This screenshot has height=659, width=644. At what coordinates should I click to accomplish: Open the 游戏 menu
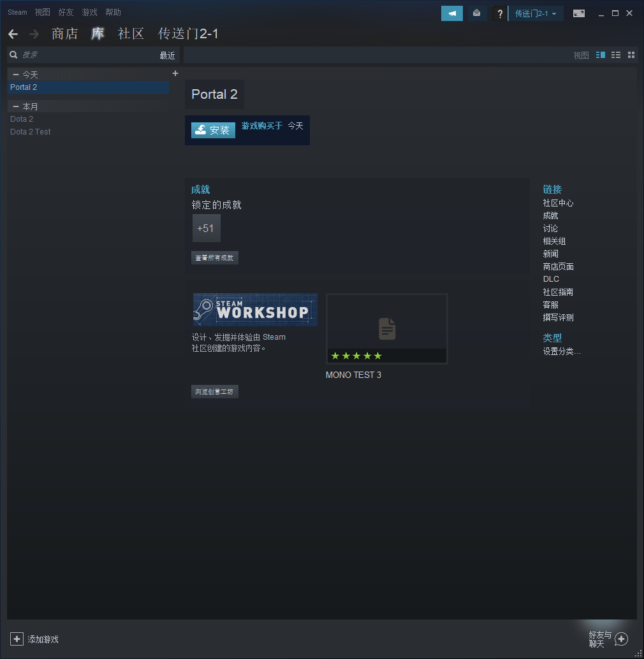coord(89,12)
